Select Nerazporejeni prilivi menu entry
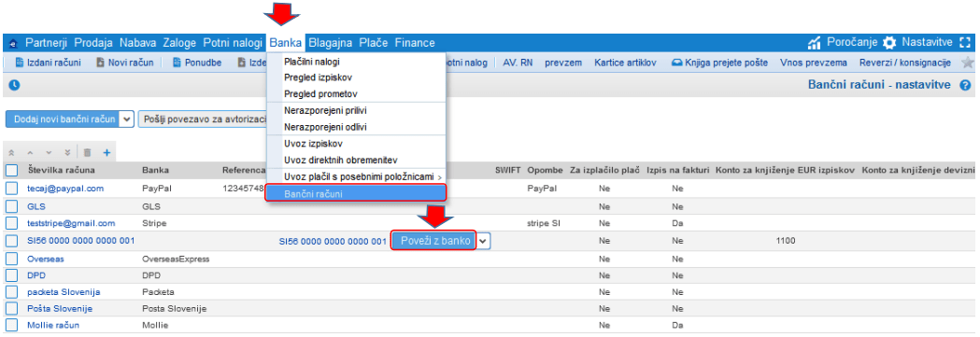This screenshot has height=337, width=980. pos(325,111)
